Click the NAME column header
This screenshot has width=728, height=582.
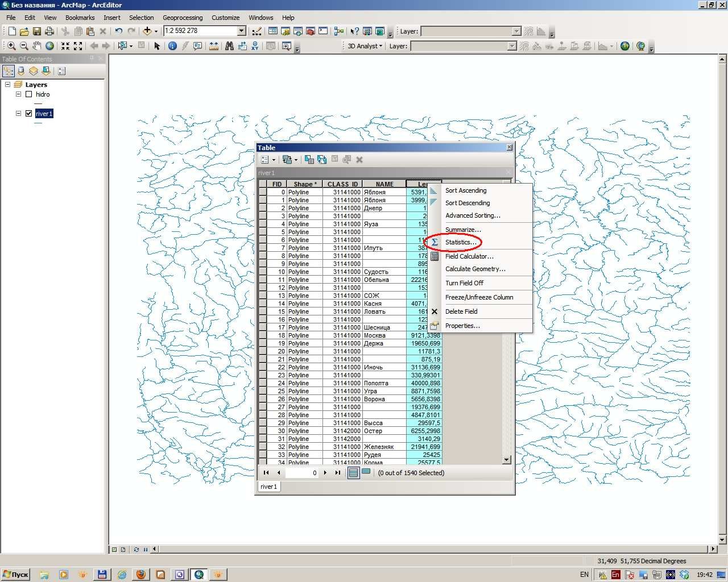point(384,184)
